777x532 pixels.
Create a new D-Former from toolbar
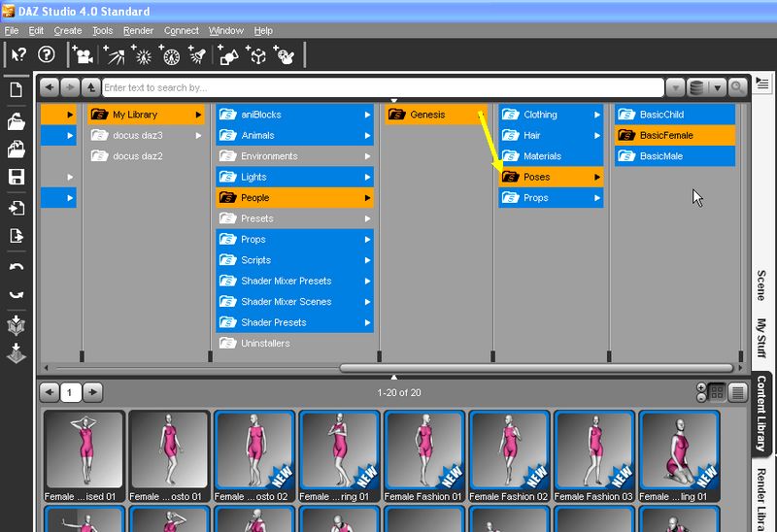pyautogui.click(x=285, y=54)
